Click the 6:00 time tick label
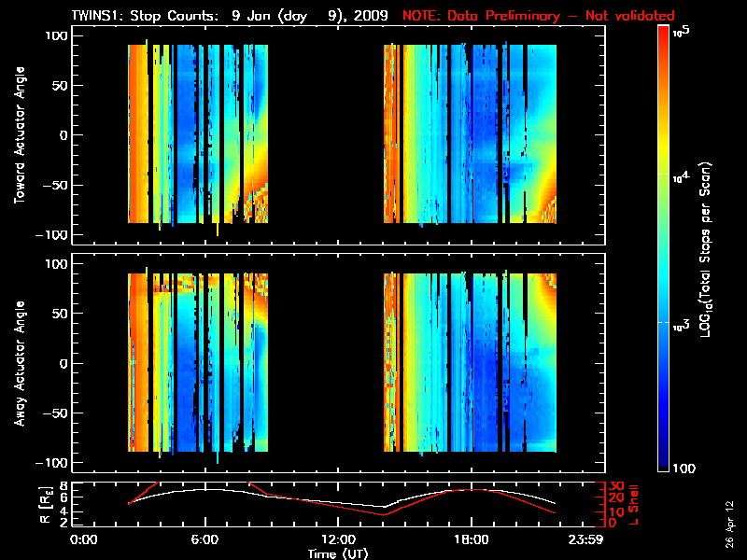Screen dimensions: 747x560 [x=204, y=540]
